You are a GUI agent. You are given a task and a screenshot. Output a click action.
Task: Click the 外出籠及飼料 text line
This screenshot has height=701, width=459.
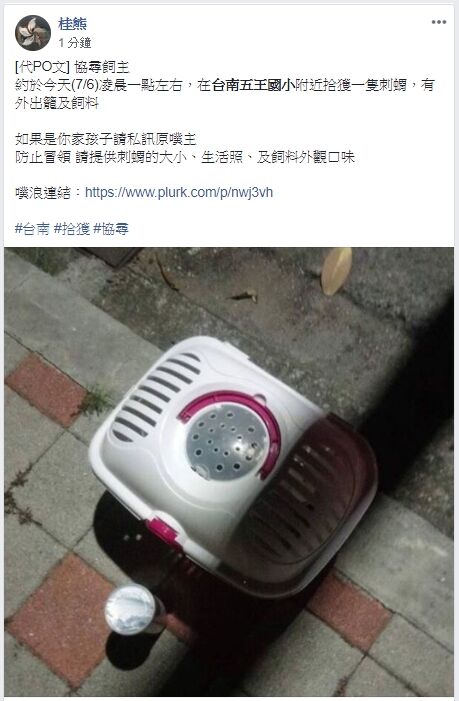[x=57, y=103]
